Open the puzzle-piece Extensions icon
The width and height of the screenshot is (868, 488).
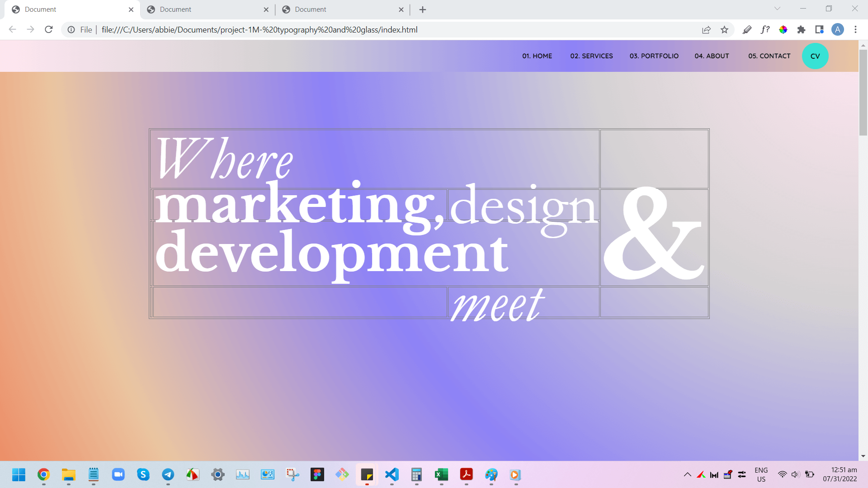tap(801, 30)
